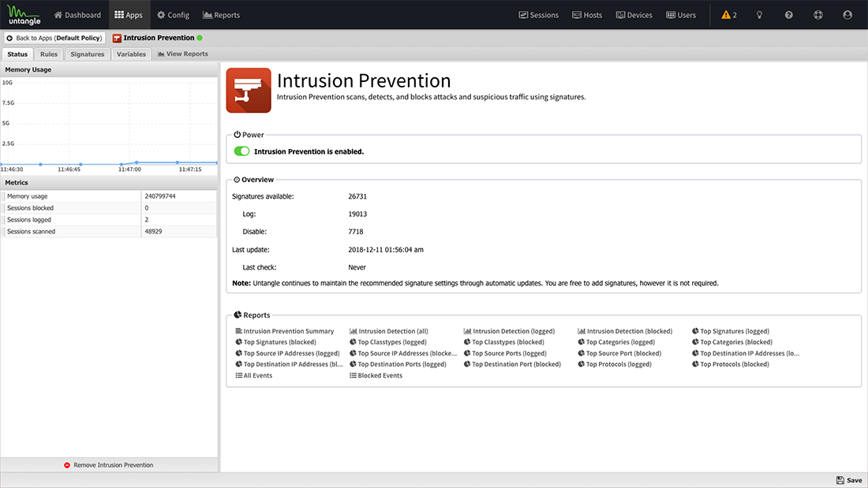
Task: Switch to the Rules tab
Action: pos(49,54)
